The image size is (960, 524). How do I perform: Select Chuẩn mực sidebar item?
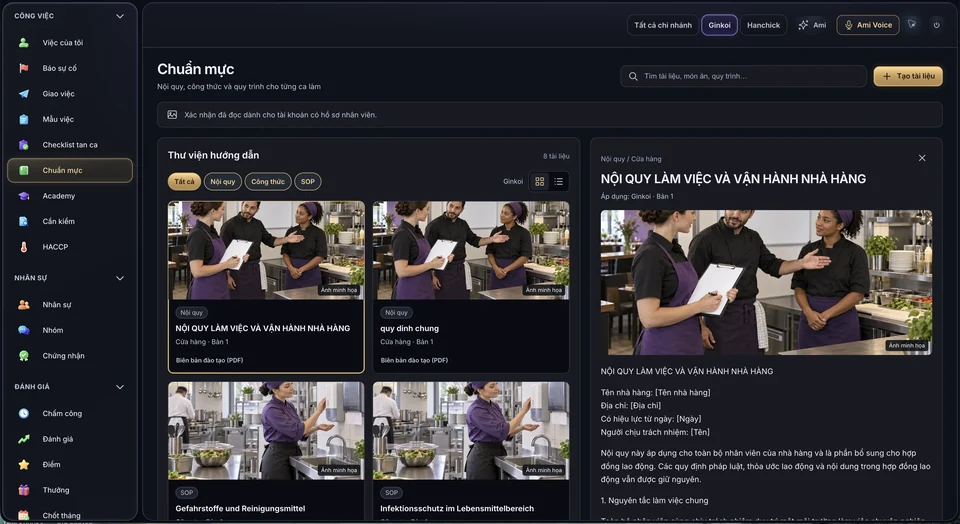click(x=69, y=170)
